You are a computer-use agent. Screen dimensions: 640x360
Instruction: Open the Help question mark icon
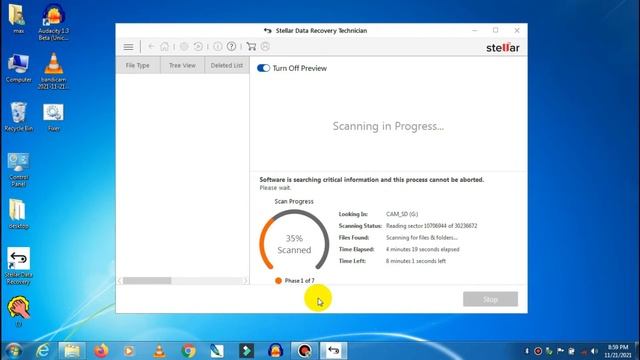pos(231,47)
